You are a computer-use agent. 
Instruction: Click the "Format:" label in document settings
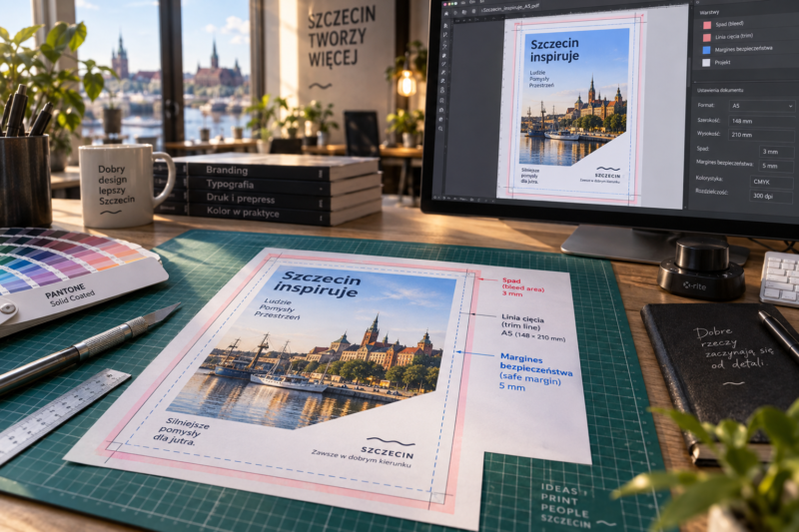[706, 105]
